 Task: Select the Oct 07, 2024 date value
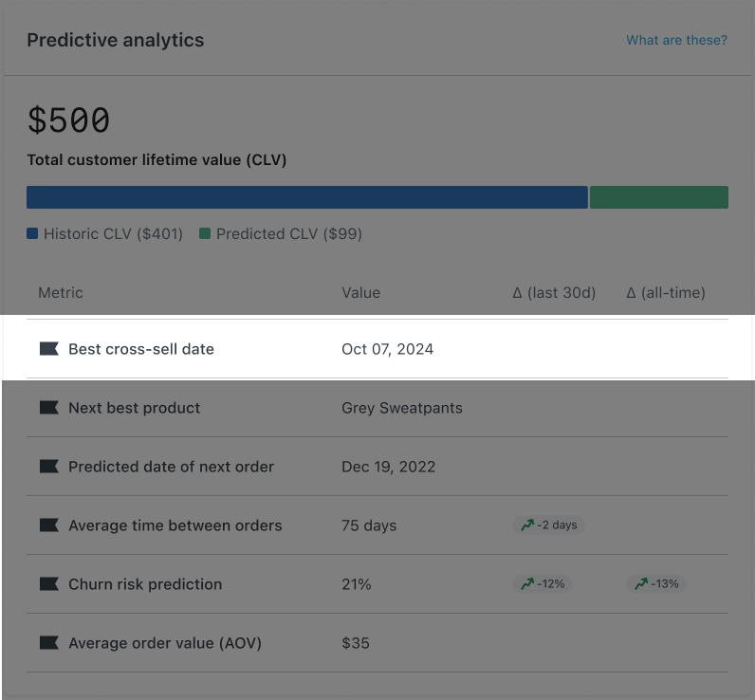point(387,349)
